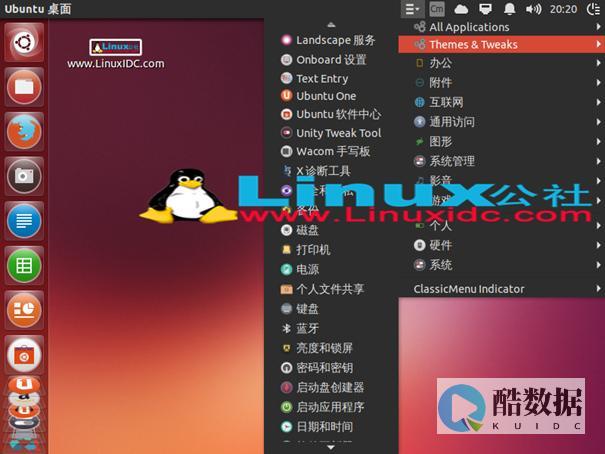Launch LibreOffice Impress from the launcher
The image size is (605, 454).
click(24, 310)
